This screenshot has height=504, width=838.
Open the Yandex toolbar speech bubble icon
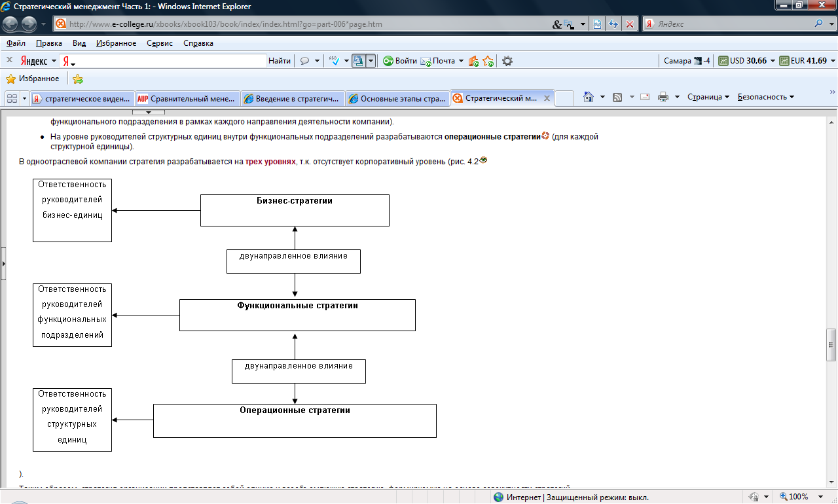pos(305,61)
